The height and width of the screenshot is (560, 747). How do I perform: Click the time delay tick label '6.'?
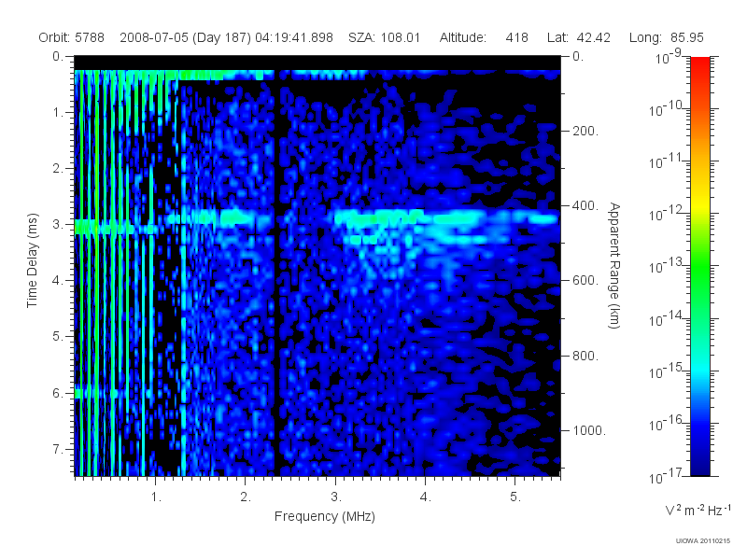pos(58,393)
